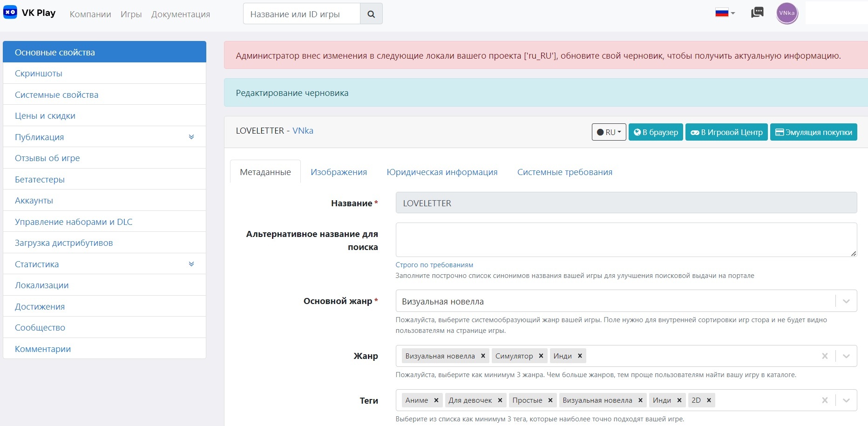868x426 pixels.
Task: Open Сообщество in sidebar
Action: pyautogui.click(x=104, y=328)
